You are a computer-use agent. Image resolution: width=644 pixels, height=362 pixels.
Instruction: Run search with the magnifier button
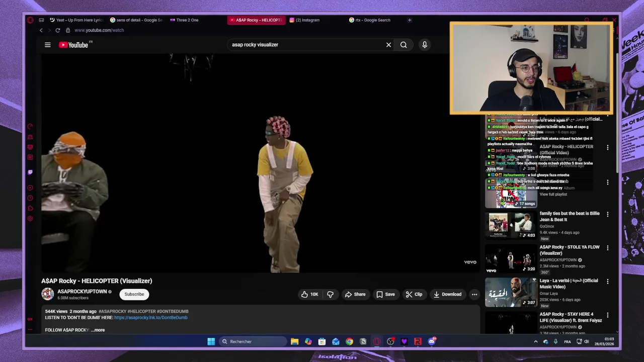[x=404, y=45]
